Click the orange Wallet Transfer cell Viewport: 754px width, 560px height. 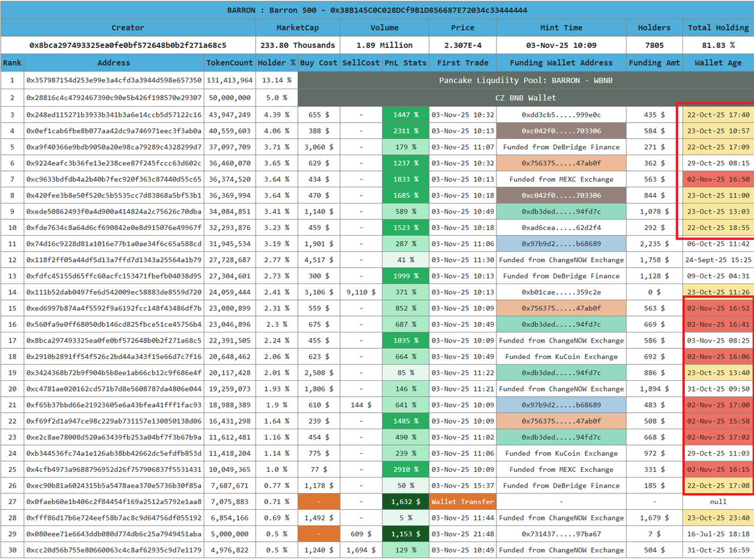click(x=463, y=502)
